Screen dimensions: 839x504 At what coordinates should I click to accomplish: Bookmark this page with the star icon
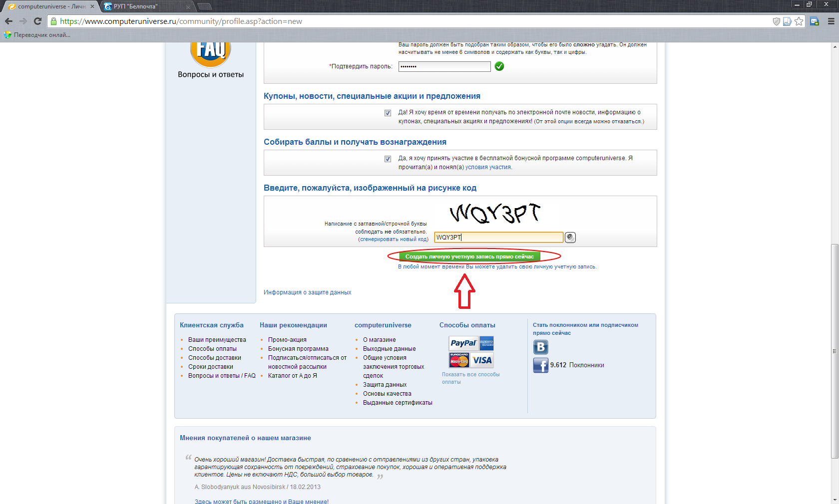pos(799,21)
